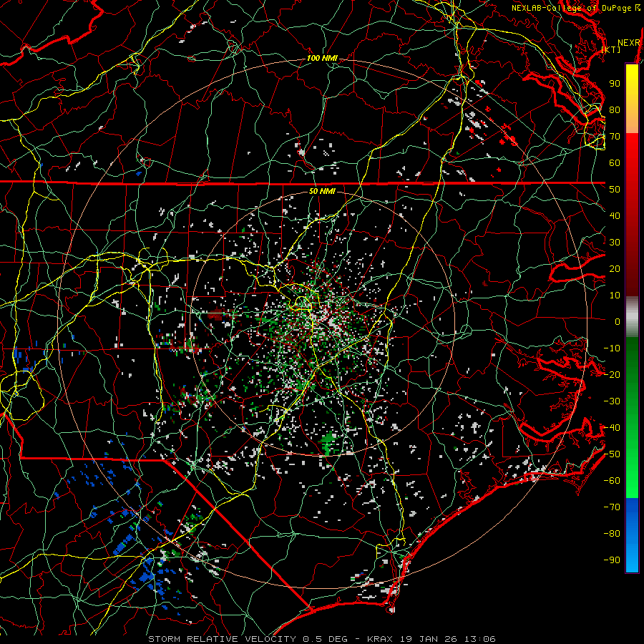644x644 pixels.
Task: Click the -30 value on velocity scale
Action: 612,401
